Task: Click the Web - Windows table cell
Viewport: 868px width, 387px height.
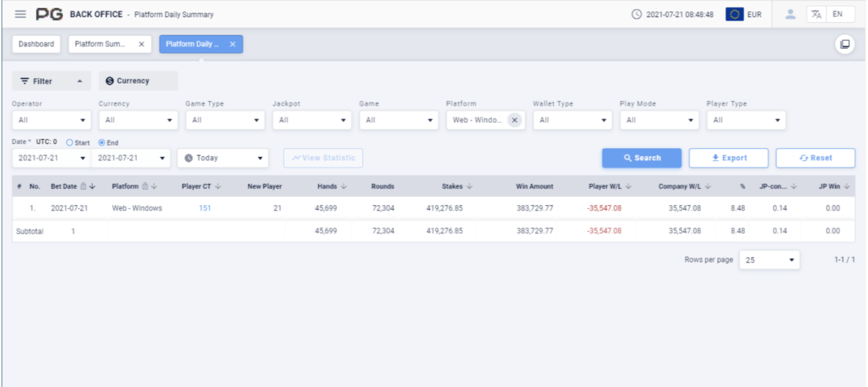Action: pyautogui.click(x=137, y=208)
